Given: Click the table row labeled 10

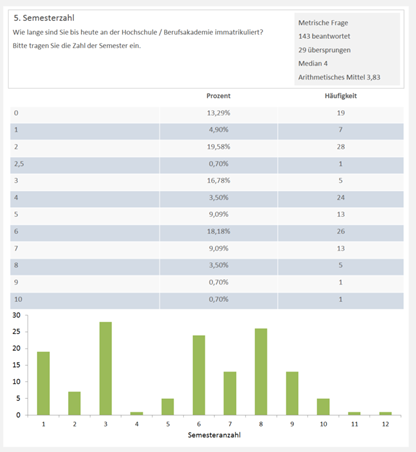Looking at the screenshot, I should click(207, 300).
